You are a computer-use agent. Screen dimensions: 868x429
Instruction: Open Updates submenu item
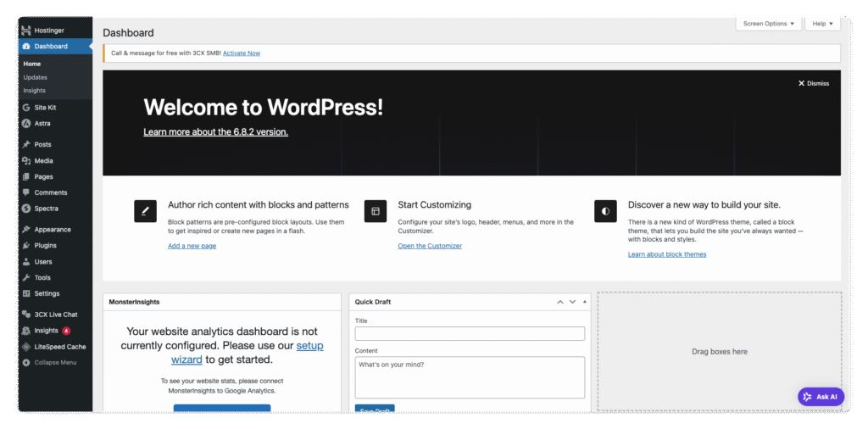(x=36, y=77)
